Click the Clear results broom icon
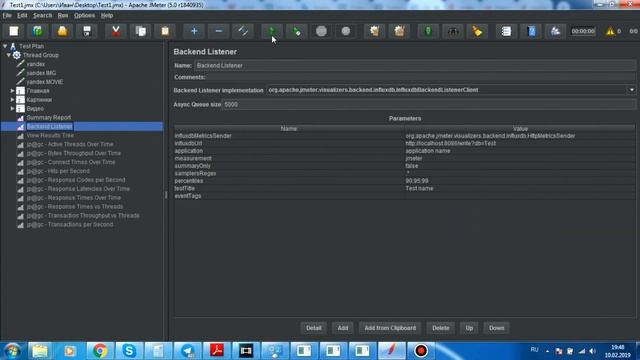640x360 pixels. pyautogui.click(x=374, y=31)
